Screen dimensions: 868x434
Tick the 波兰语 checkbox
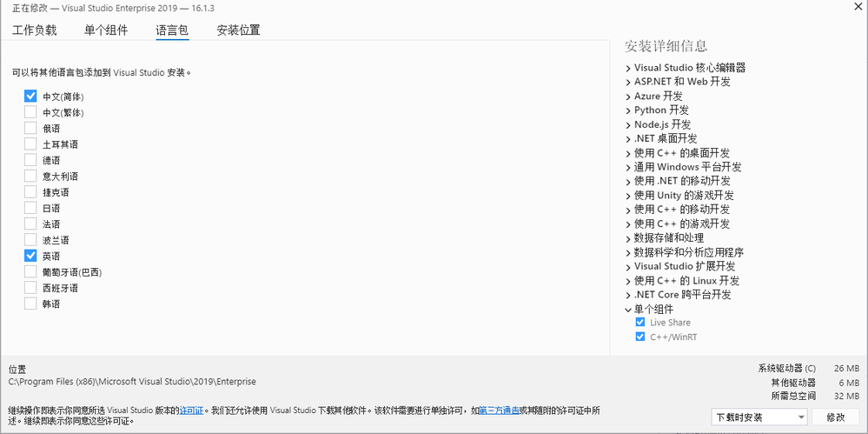click(30, 241)
